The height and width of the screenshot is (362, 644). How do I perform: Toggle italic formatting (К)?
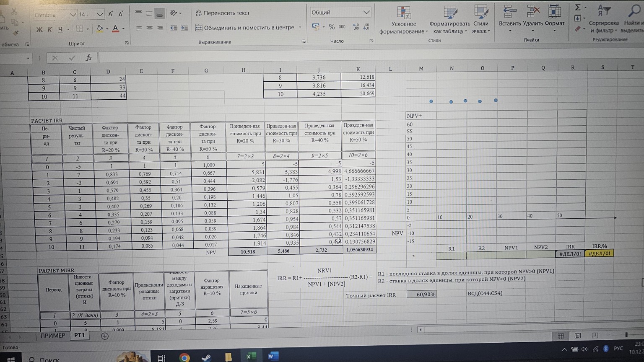coord(49,29)
